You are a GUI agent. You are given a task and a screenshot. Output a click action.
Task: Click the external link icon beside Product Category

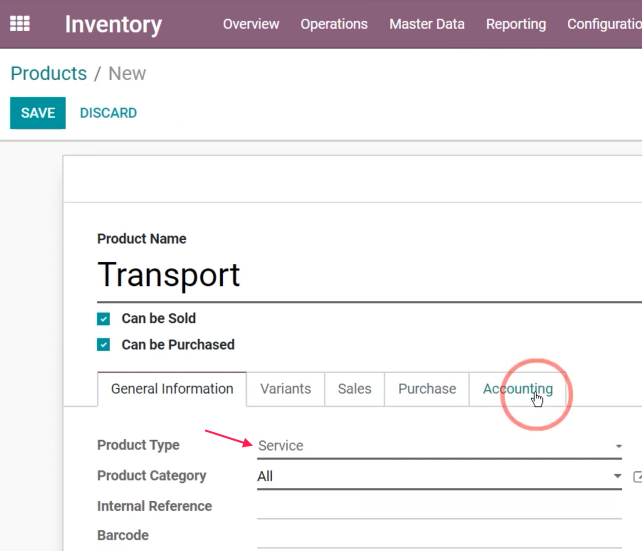[637, 476]
